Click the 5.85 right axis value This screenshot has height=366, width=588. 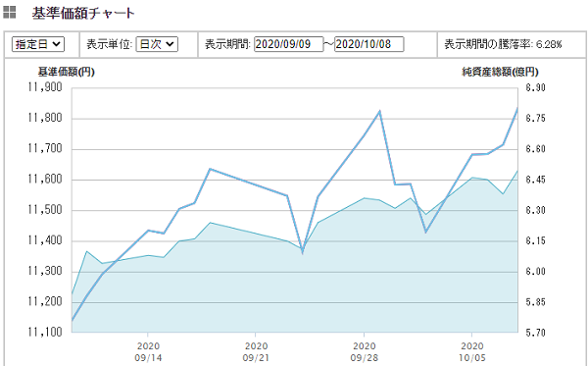click(x=535, y=302)
